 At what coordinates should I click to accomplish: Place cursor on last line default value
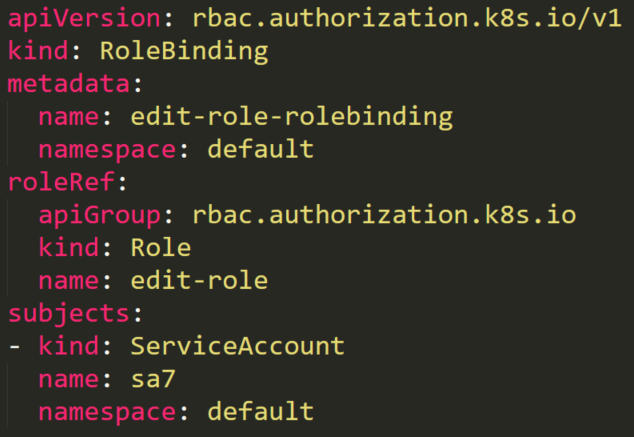click(260, 411)
